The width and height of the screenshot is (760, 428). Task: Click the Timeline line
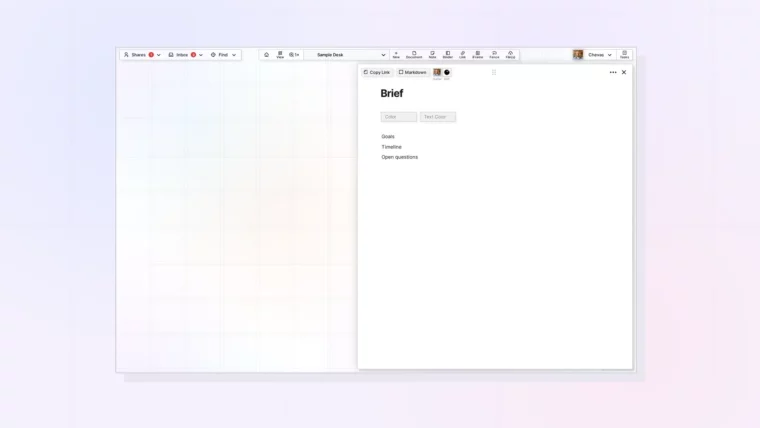391,147
